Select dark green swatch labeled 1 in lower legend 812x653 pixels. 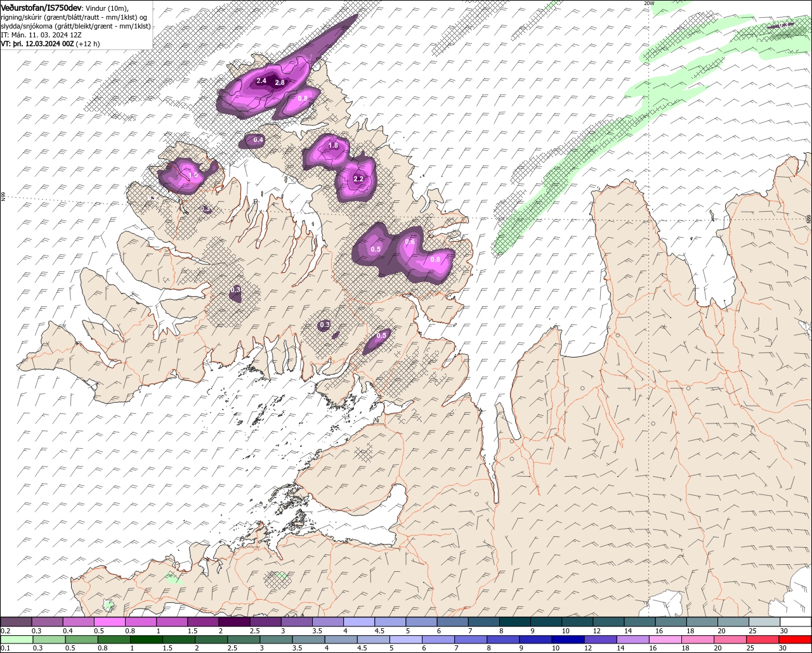click(147, 639)
